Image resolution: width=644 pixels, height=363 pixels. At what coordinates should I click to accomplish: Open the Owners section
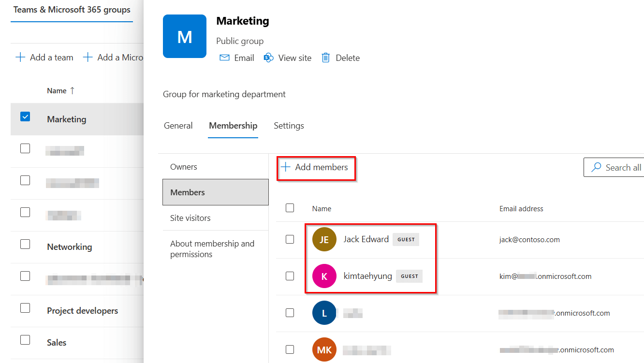click(184, 167)
